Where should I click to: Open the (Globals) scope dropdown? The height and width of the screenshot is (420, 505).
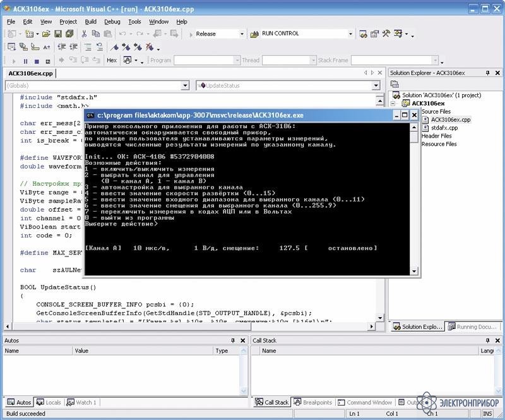click(185, 86)
